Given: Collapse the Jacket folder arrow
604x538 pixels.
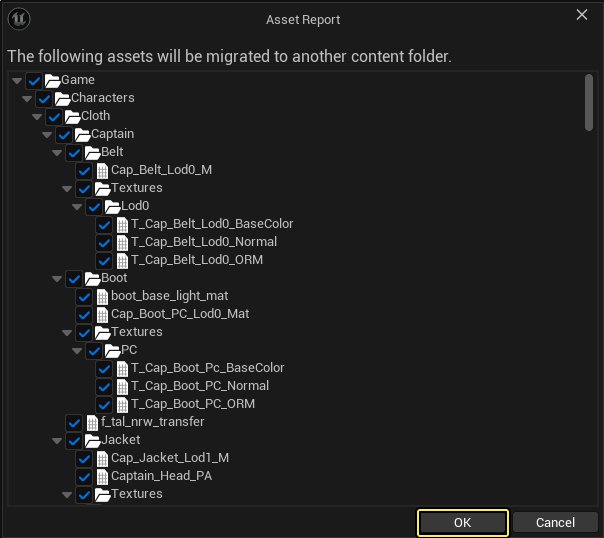Looking at the screenshot, I should (x=57, y=441).
